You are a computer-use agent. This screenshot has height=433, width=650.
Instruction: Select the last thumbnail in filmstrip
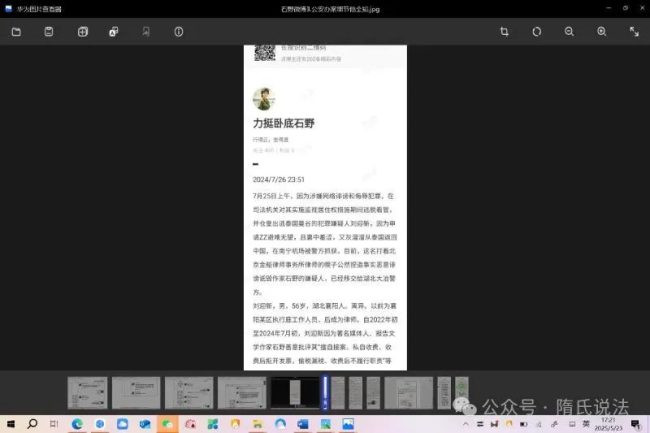[461, 392]
